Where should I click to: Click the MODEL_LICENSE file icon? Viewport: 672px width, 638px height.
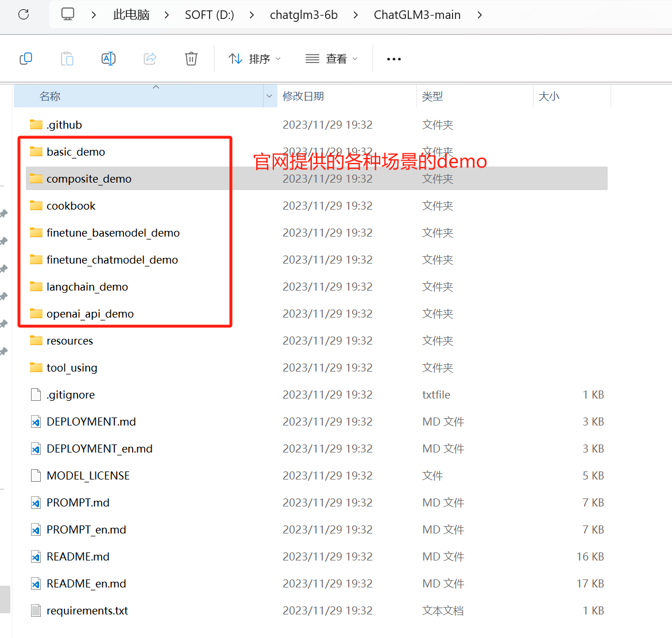(36, 475)
